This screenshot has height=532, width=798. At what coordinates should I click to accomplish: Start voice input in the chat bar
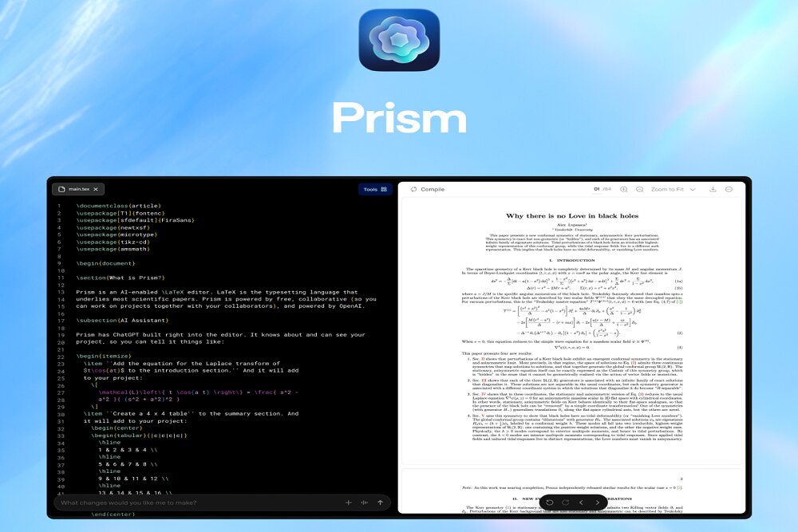[364, 502]
